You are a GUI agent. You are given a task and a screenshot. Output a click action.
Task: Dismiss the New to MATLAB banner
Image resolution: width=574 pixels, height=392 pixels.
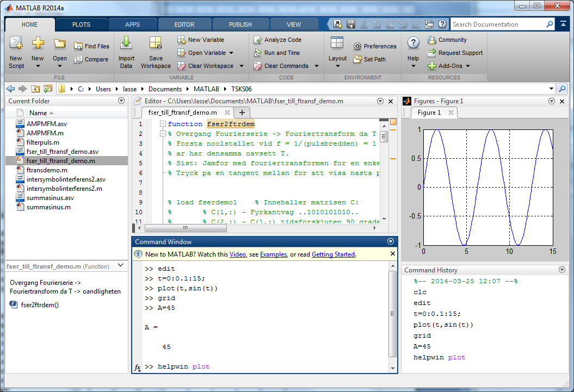(393, 254)
